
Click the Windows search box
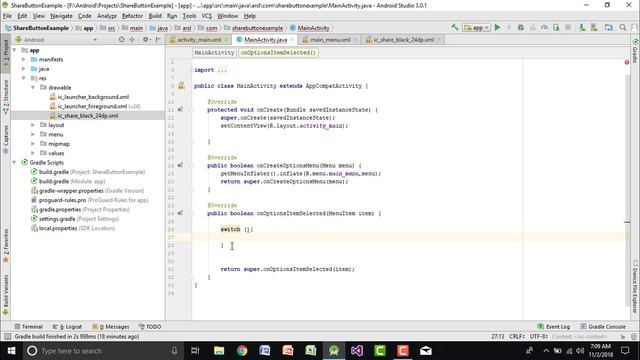click(102, 351)
